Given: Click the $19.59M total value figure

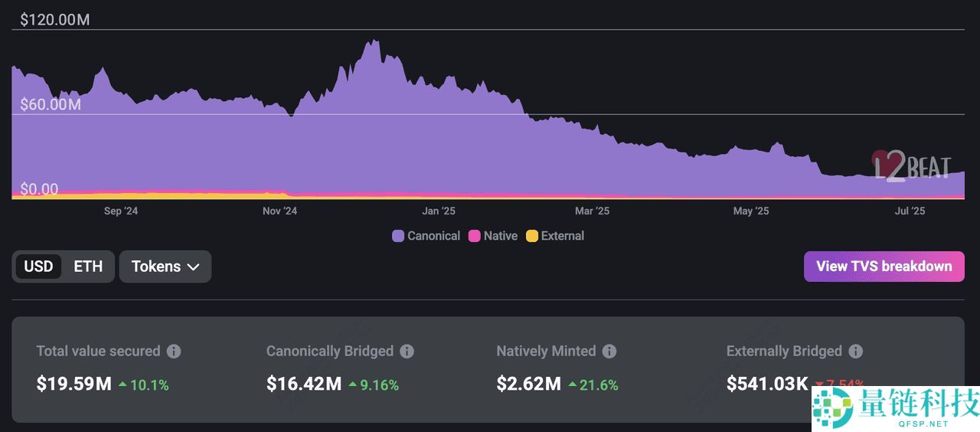Looking at the screenshot, I should 73,384.
